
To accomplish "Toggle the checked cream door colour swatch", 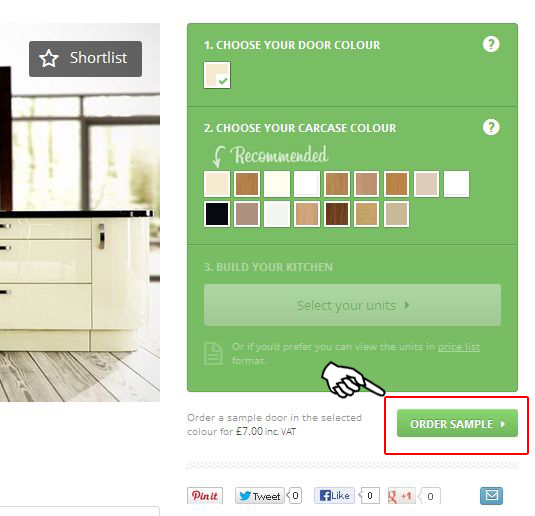I will [217, 75].
